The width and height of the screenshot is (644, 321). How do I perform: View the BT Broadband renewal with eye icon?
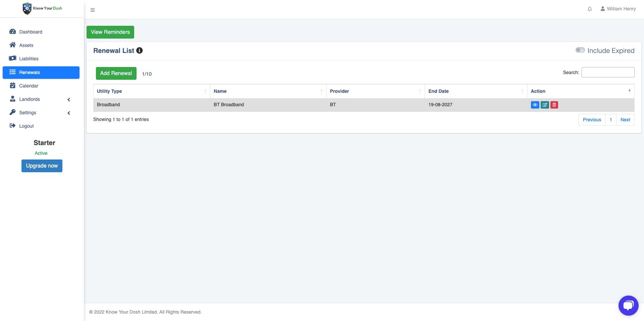pyautogui.click(x=535, y=105)
